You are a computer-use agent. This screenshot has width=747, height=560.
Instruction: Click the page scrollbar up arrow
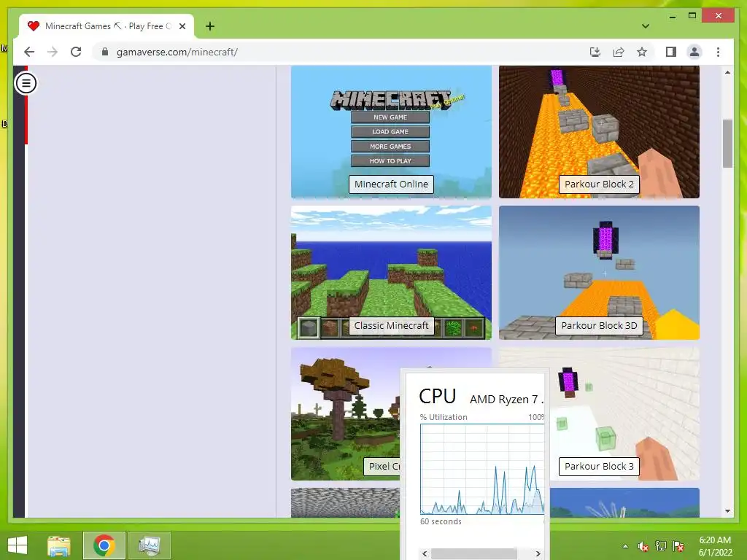click(x=727, y=72)
